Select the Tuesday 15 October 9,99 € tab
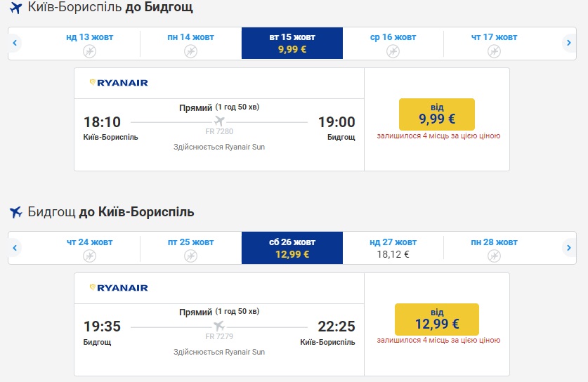 point(292,43)
